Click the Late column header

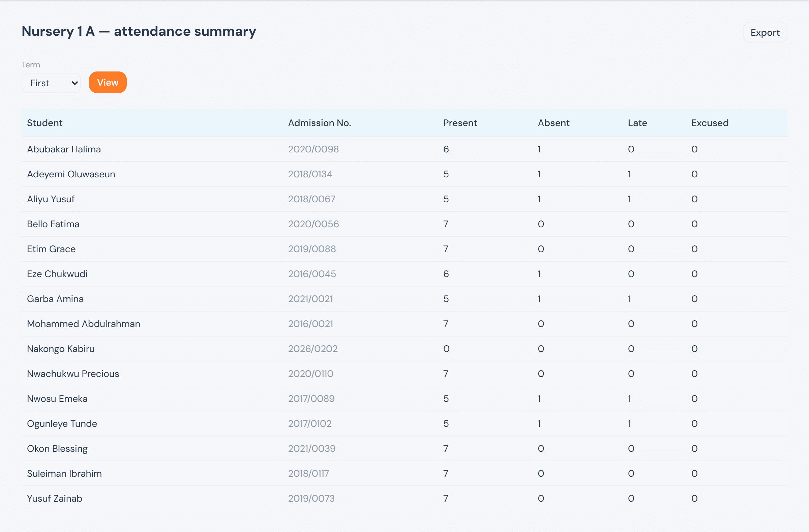pos(637,123)
